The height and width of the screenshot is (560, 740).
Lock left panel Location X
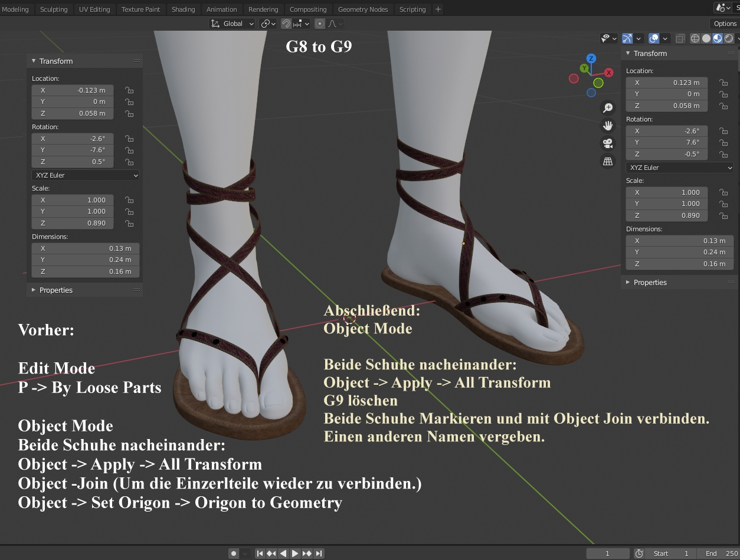[x=129, y=90]
